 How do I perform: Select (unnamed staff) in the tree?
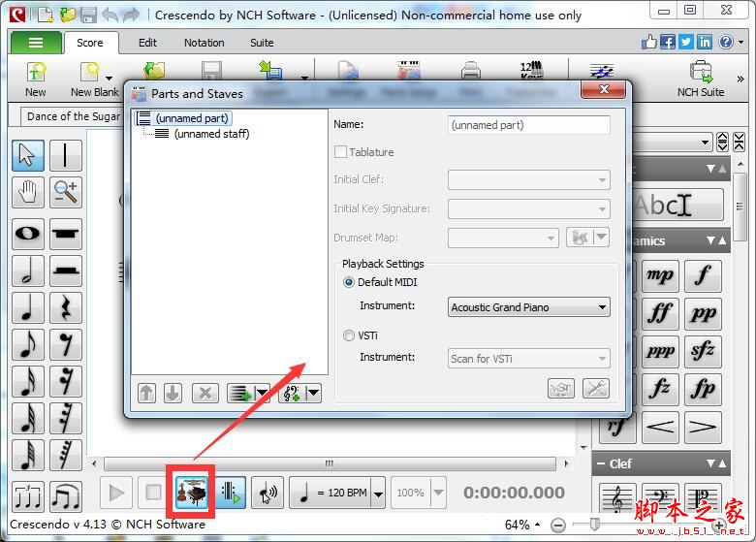211,134
